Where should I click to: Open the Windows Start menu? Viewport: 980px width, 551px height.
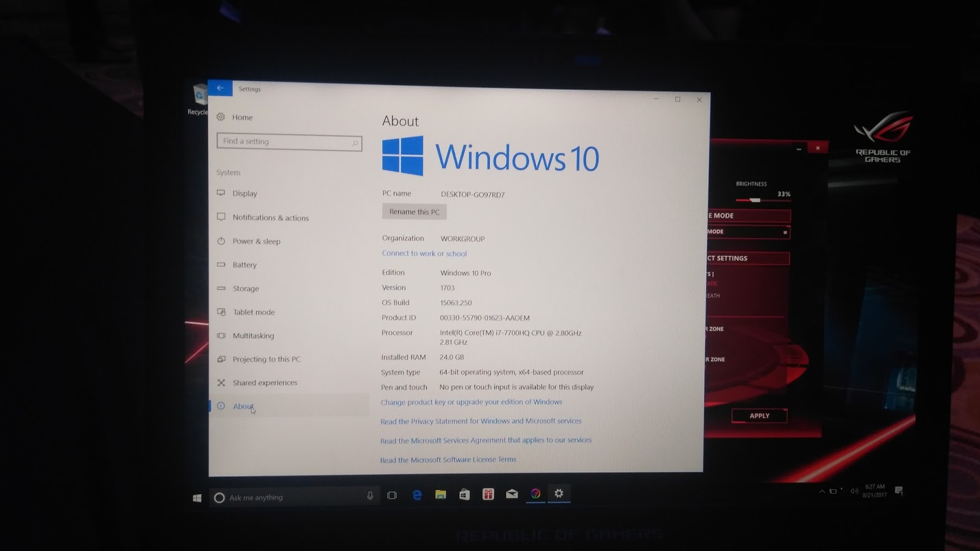[197, 498]
